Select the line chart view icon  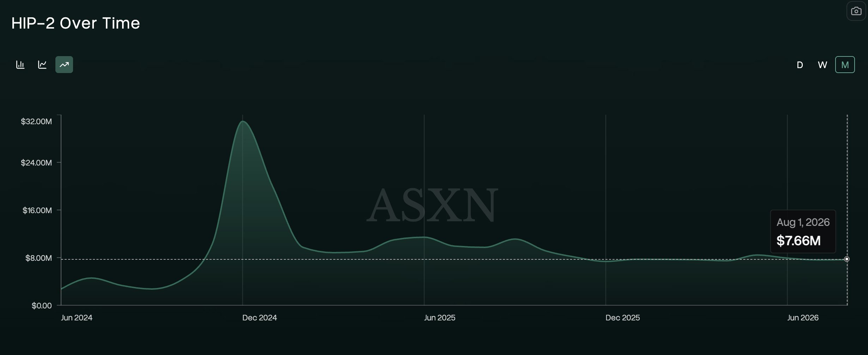(42, 65)
